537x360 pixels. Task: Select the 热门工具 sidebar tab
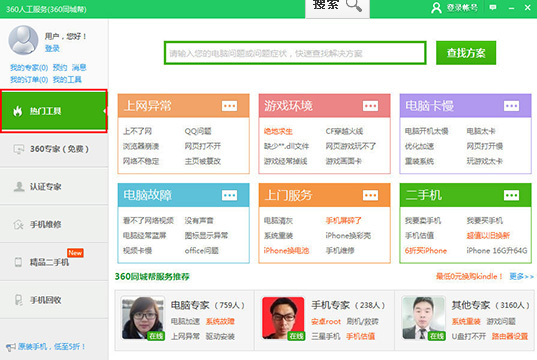click(x=54, y=111)
